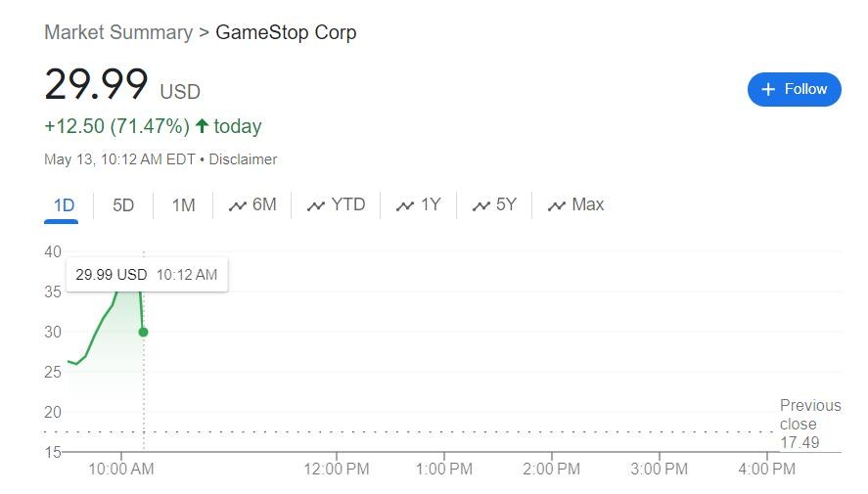868x494 pixels.
Task: Click the green up arrow beside today
Action: pyautogui.click(x=203, y=126)
